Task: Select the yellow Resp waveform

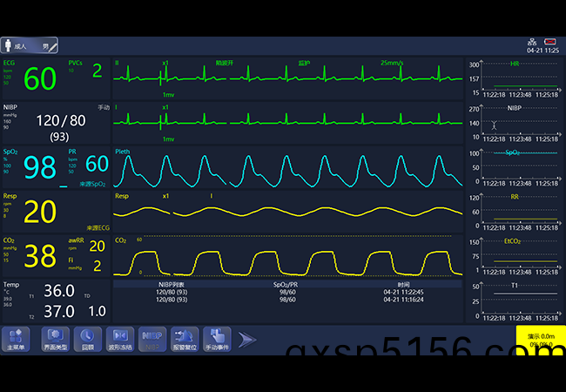Action: click(x=287, y=212)
